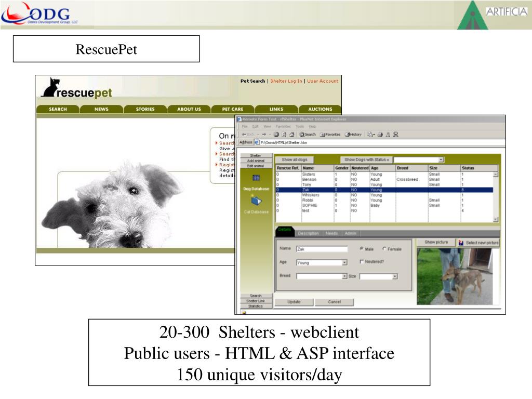Click the IE Back arrow button
532x399 pixels.
247,135
